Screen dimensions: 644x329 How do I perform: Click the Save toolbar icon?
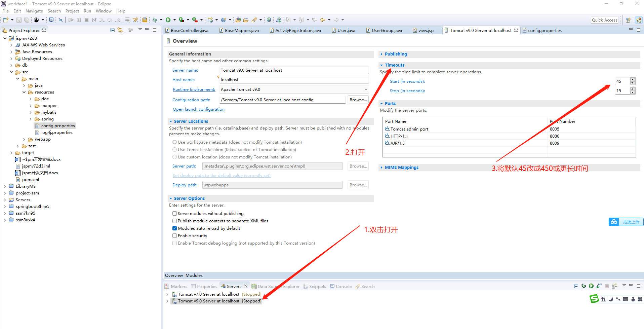click(x=19, y=20)
